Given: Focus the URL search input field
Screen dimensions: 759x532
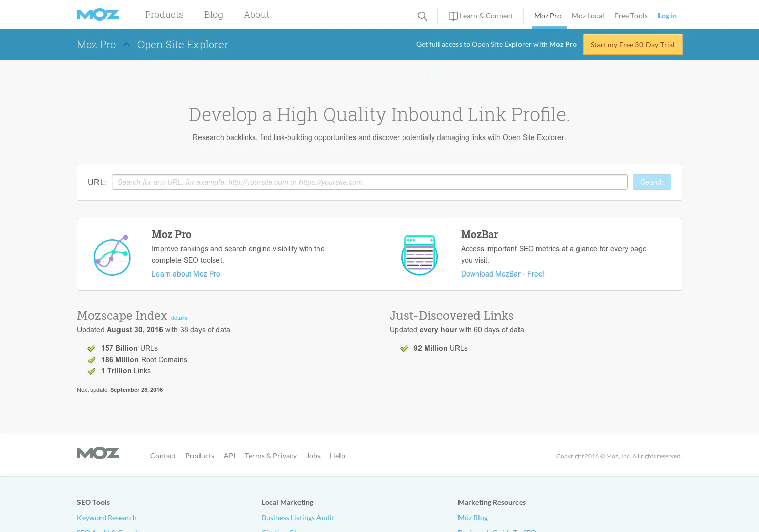Looking at the screenshot, I should [x=369, y=182].
